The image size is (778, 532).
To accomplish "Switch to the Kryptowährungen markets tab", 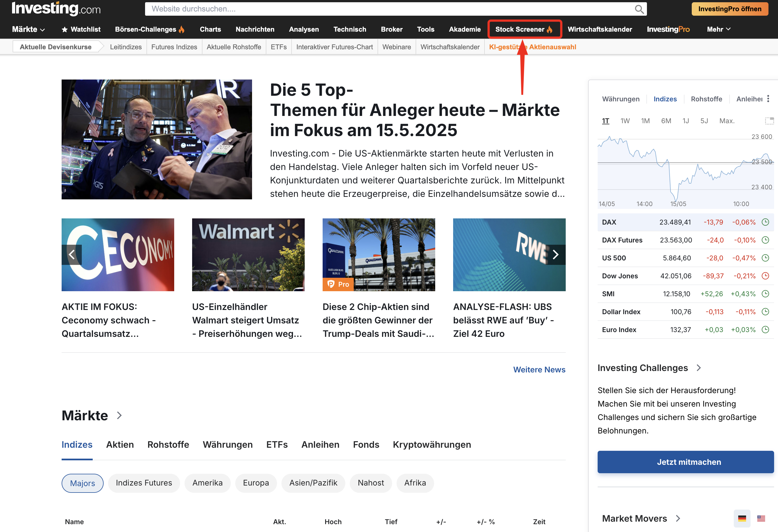I will (x=432, y=445).
